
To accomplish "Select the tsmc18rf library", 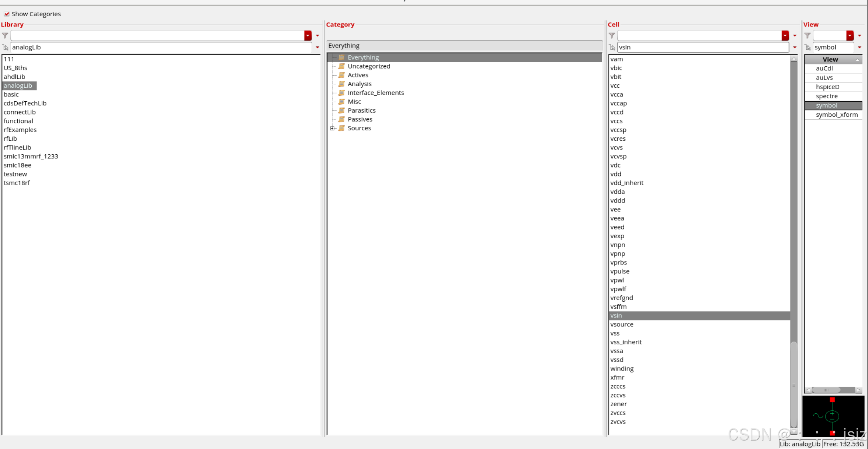I will (x=17, y=183).
